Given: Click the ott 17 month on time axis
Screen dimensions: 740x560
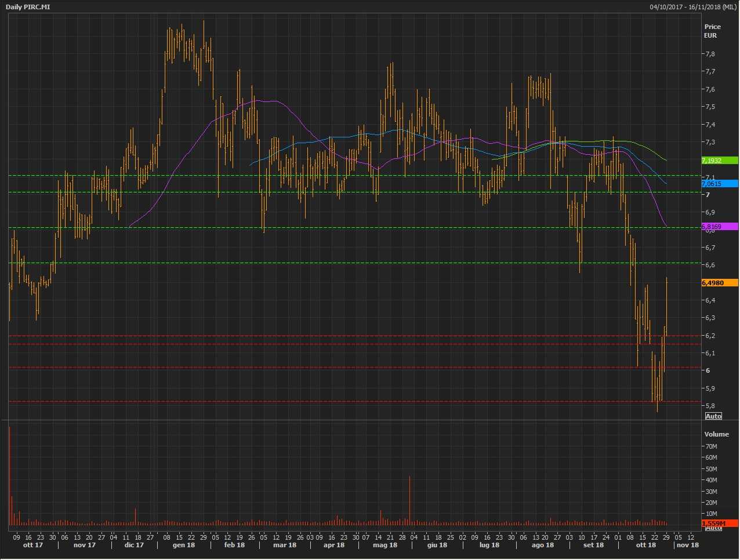Looking at the screenshot, I should (x=33, y=545).
